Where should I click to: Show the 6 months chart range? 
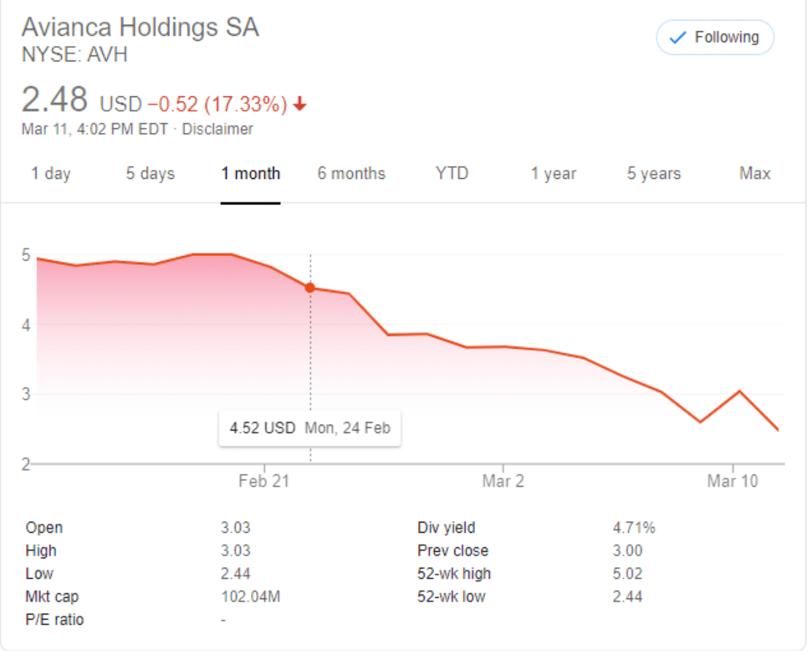351,174
